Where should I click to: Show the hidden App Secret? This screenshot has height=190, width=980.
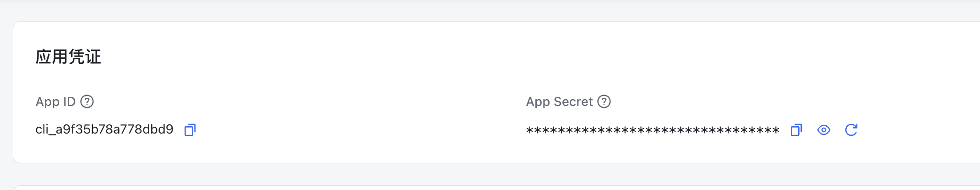[x=823, y=130]
